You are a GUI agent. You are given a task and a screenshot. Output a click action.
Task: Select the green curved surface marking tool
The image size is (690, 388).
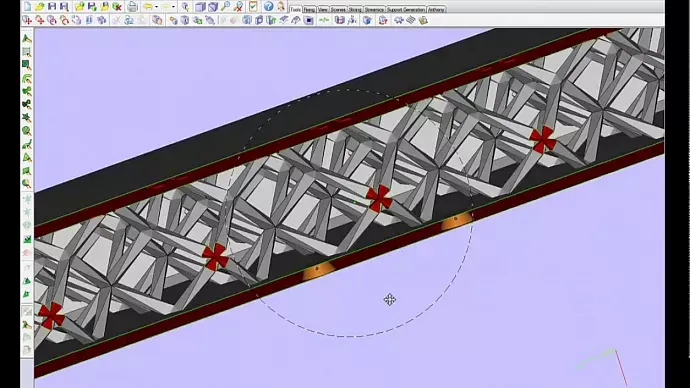click(x=27, y=78)
